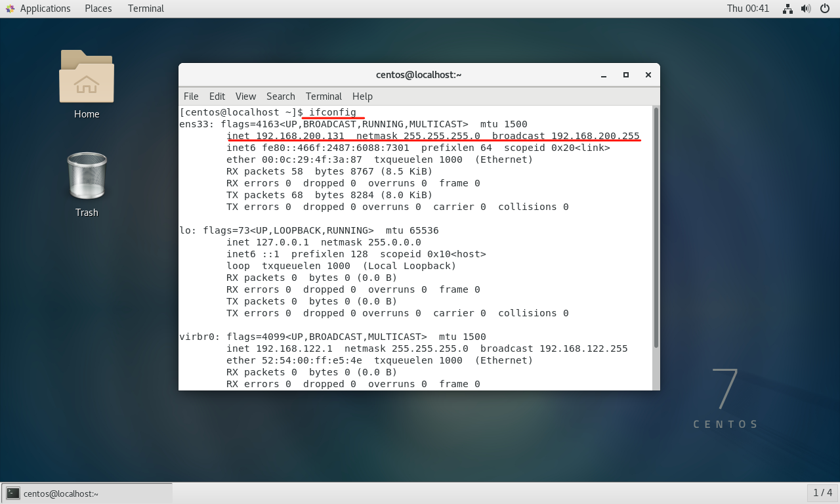840x504 pixels.
Task: Select the Trash desktop icon
Action: [x=87, y=176]
